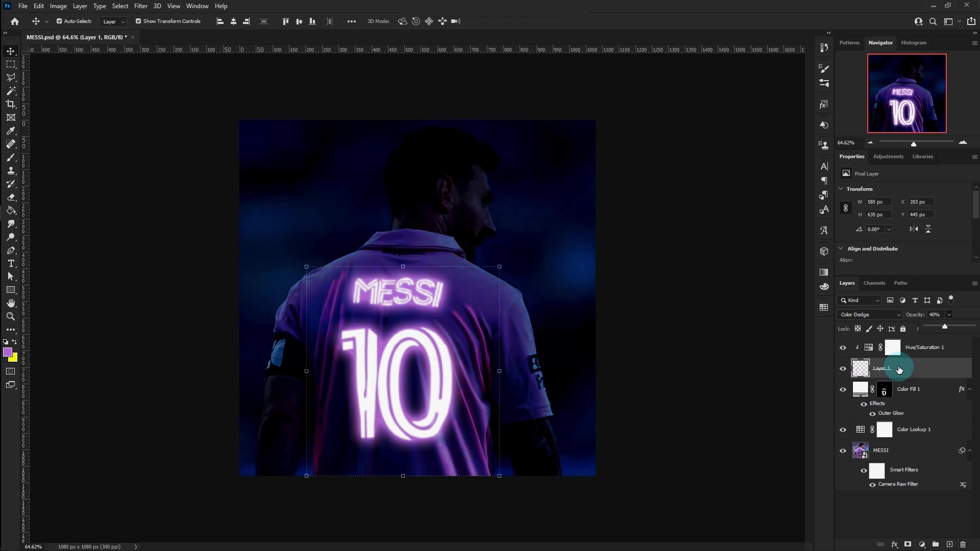Switch to the Channels tab

pos(874,283)
